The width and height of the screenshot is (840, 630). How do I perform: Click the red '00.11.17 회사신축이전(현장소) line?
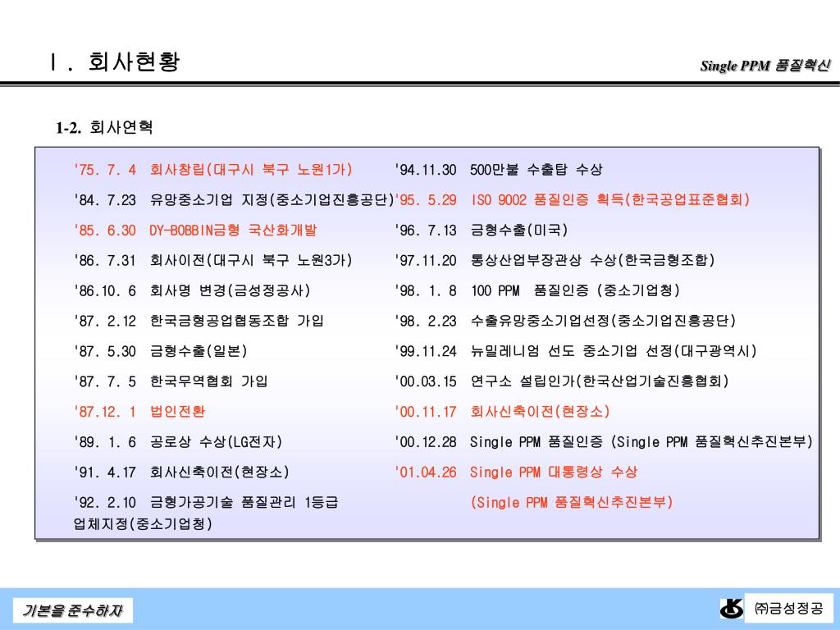(x=502, y=412)
